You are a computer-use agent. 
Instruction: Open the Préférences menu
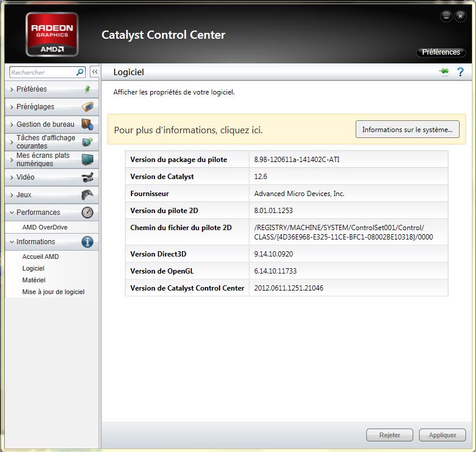coord(441,52)
